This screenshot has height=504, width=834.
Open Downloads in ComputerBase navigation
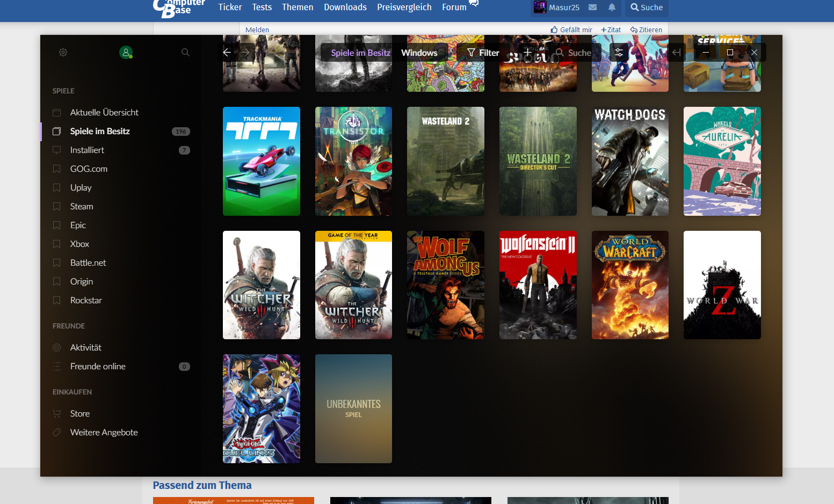[x=345, y=7]
